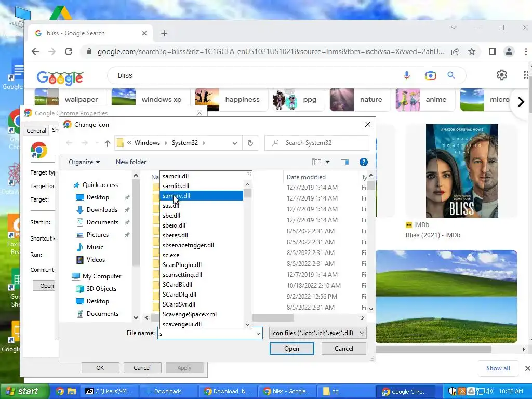
Task: Click the File name input field
Action: pyautogui.click(x=206, y=334)
